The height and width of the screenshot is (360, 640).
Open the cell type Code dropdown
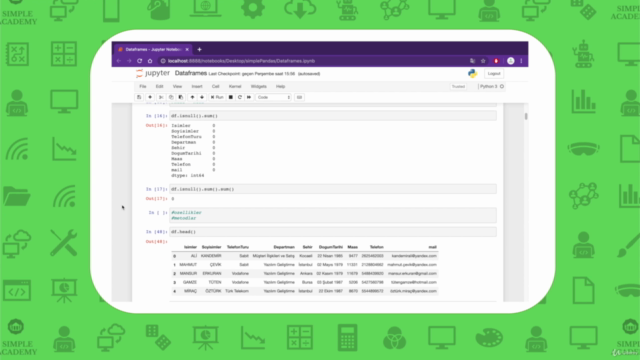pos(273,97)
